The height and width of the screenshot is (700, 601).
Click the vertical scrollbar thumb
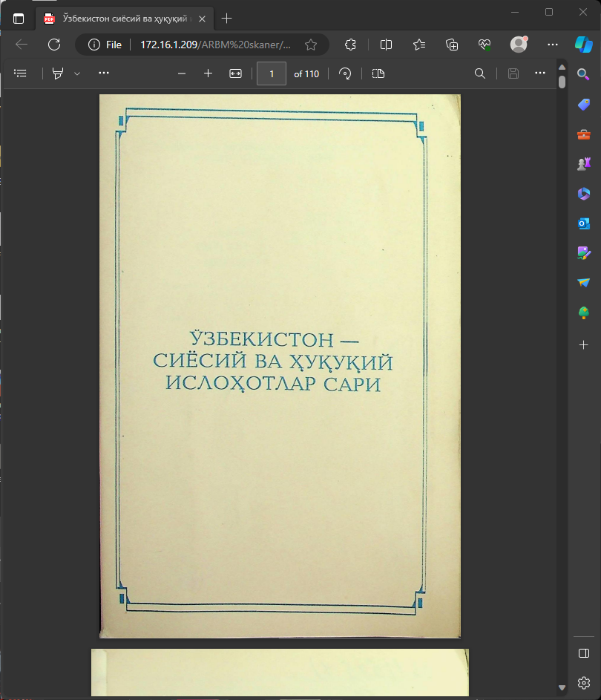tap(562, 82)
